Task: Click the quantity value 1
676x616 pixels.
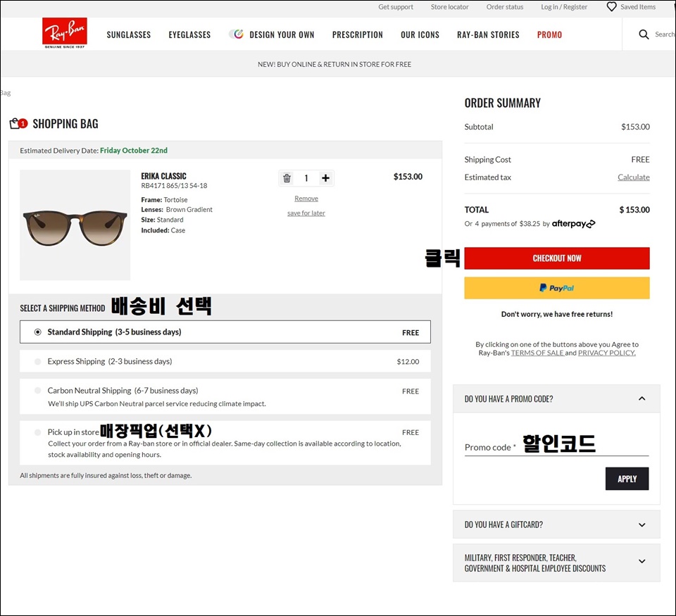Action: coord(306,178)
